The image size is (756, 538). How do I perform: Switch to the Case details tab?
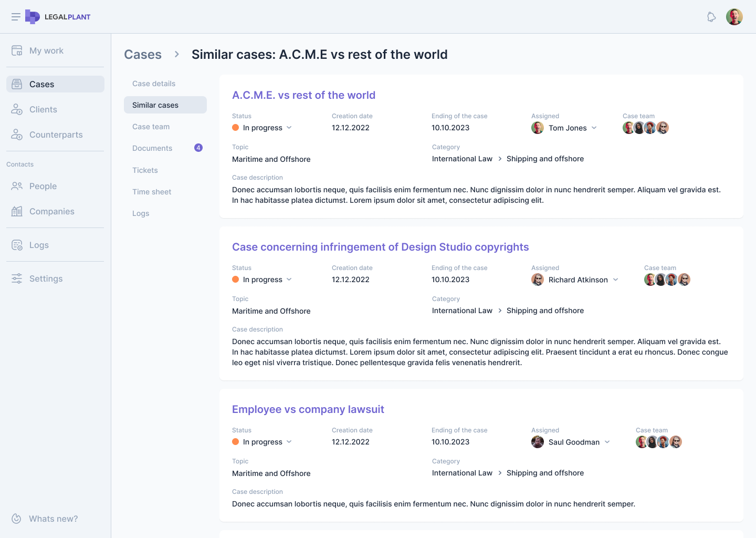coord(154,84)
